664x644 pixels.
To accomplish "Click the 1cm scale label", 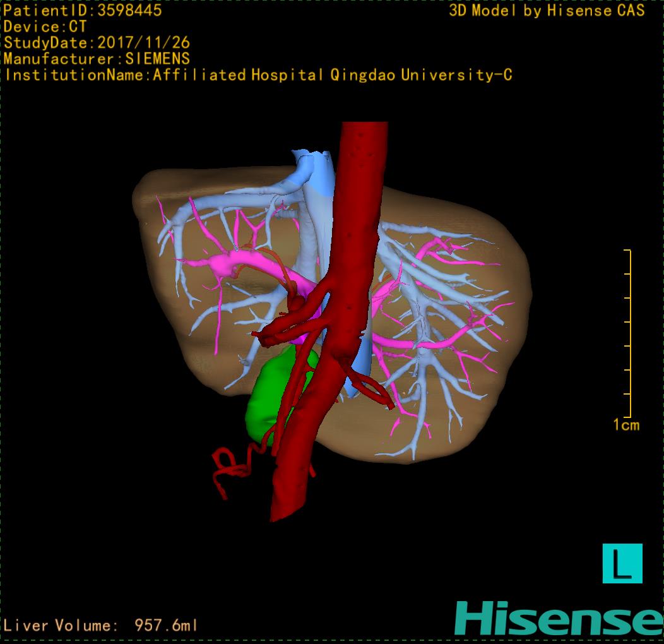I will coord(626,425).
